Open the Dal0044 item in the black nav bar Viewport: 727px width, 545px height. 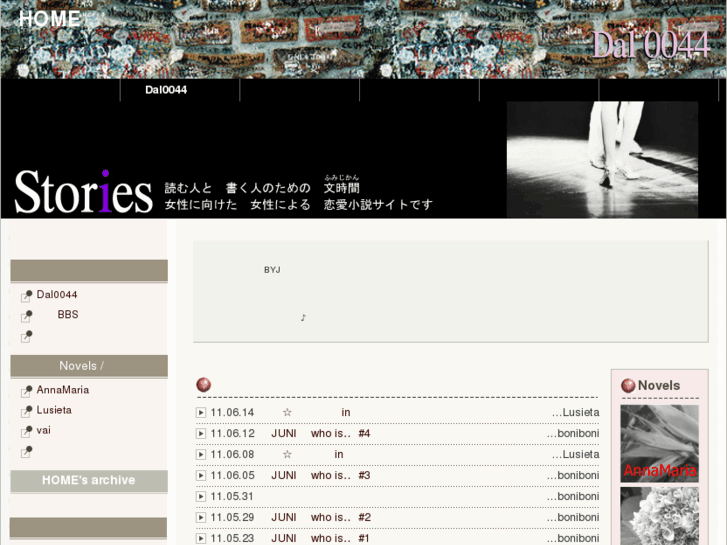pos(166,90)
